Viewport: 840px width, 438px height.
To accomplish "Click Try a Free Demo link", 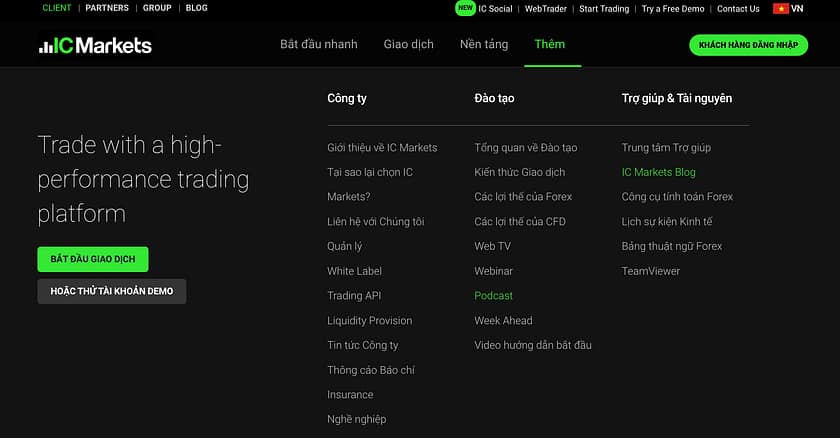I will pyautogui.click(x=674, y=9).
